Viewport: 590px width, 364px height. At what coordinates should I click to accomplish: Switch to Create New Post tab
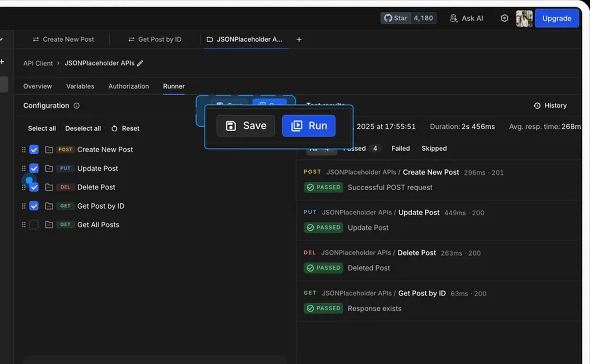click(x=63, y=39)
